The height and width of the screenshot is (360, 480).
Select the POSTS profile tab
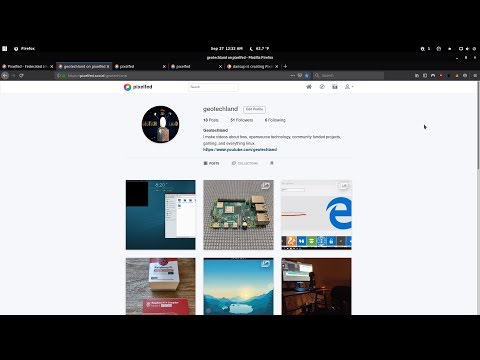(x=211, y=163)
